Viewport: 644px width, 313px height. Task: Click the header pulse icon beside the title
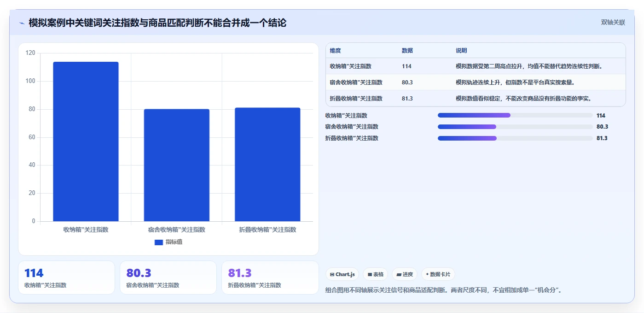[x=22, y=23]
